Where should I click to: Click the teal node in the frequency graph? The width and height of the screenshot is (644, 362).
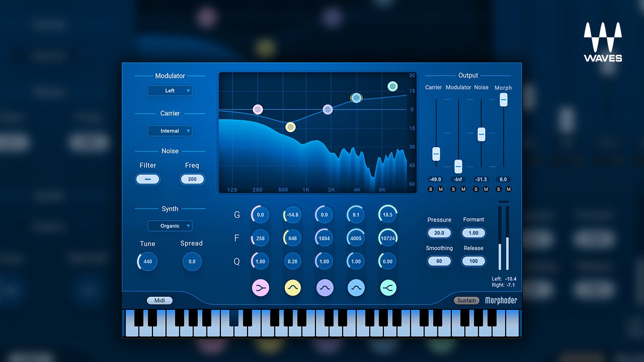click(393, 86)
